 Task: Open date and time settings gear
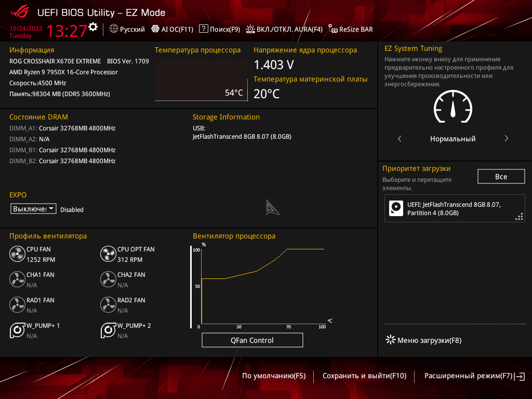tap(93, 27)
